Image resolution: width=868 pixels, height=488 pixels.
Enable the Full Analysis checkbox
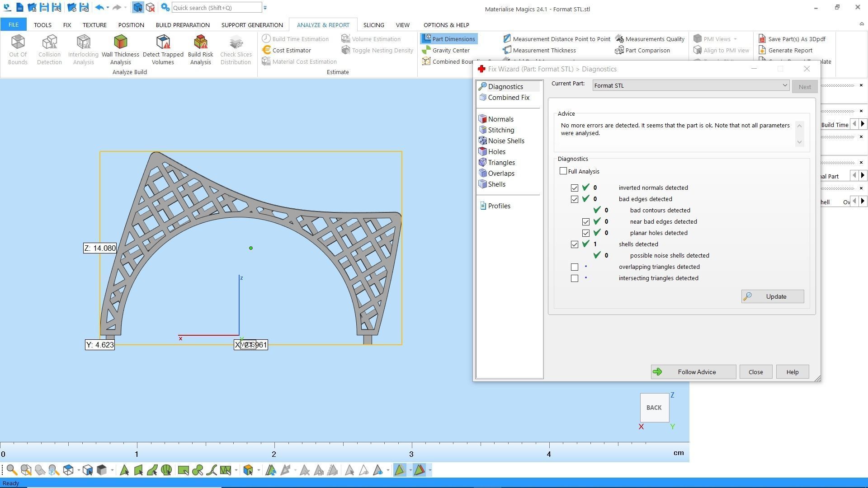563,171
